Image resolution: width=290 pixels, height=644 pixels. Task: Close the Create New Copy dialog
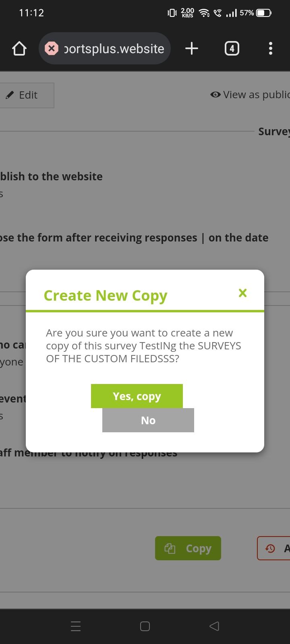tap(242, 293)
